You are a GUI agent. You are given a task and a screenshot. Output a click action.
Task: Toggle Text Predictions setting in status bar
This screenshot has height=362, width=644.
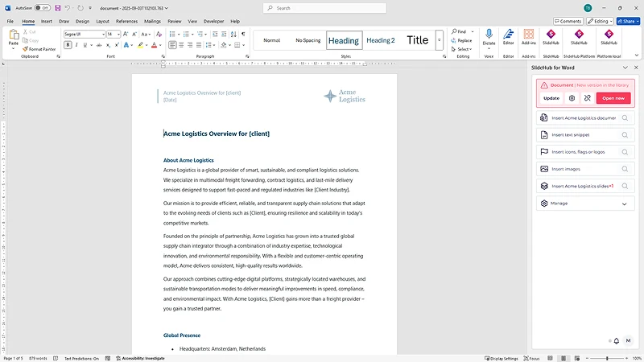[x=81, y=358]
